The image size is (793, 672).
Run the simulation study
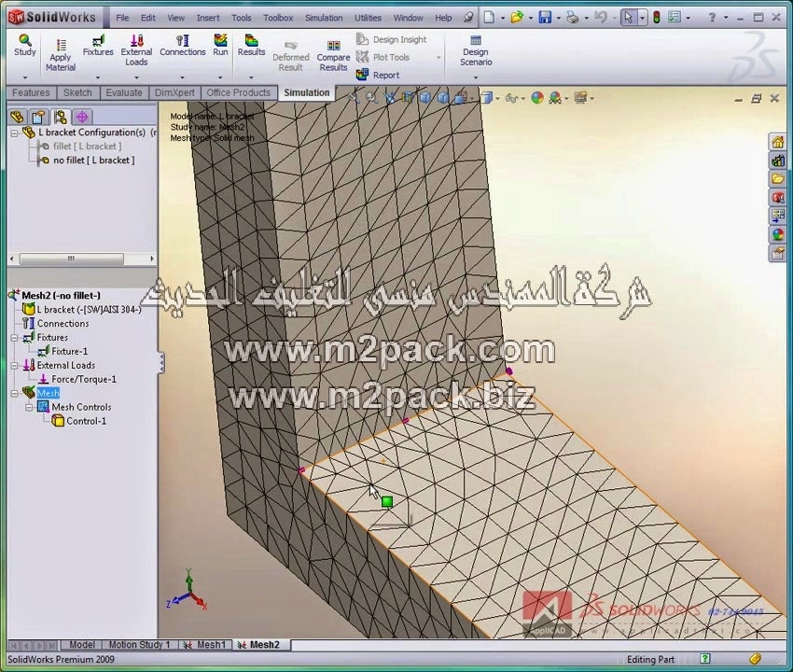(220, 45)
